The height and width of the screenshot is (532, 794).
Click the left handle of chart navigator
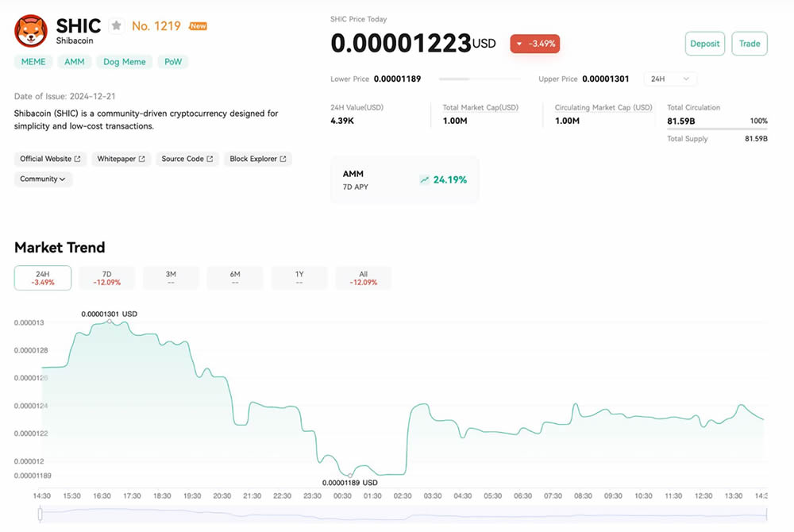coord(40,515)
